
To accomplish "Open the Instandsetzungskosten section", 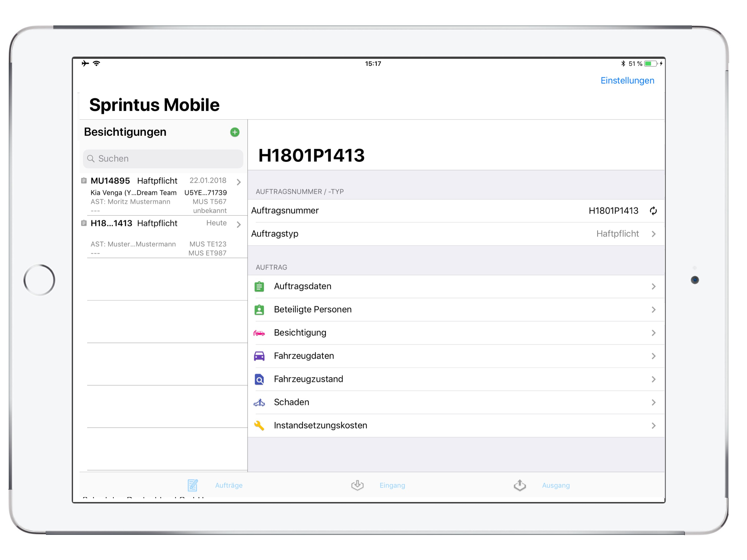I will (x=456, y=425).
